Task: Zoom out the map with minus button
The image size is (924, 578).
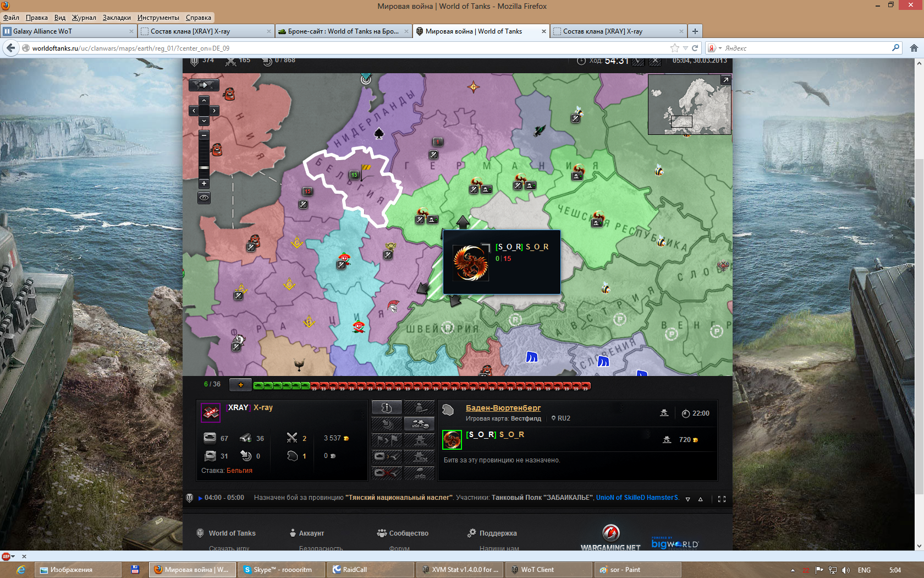Action: [x=204, y=135]
